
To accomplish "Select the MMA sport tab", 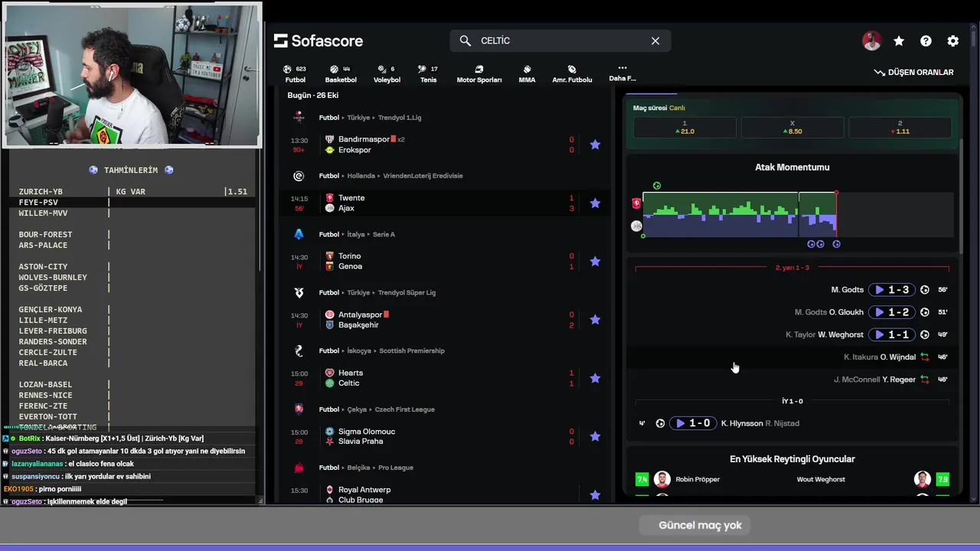I will (x=527, y=73).
